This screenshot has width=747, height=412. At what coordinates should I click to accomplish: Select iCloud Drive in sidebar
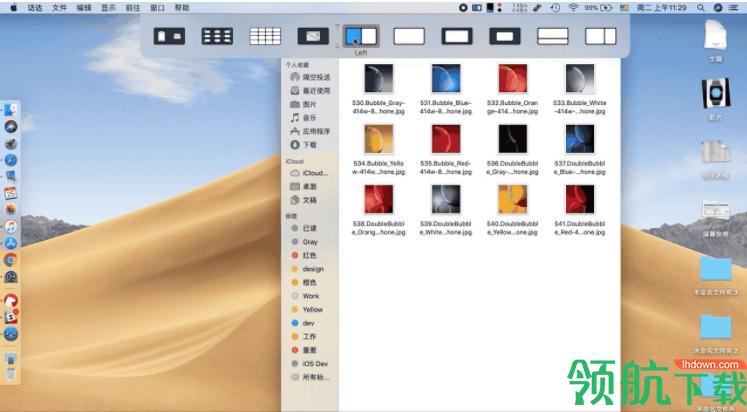[x=310, y=173]
